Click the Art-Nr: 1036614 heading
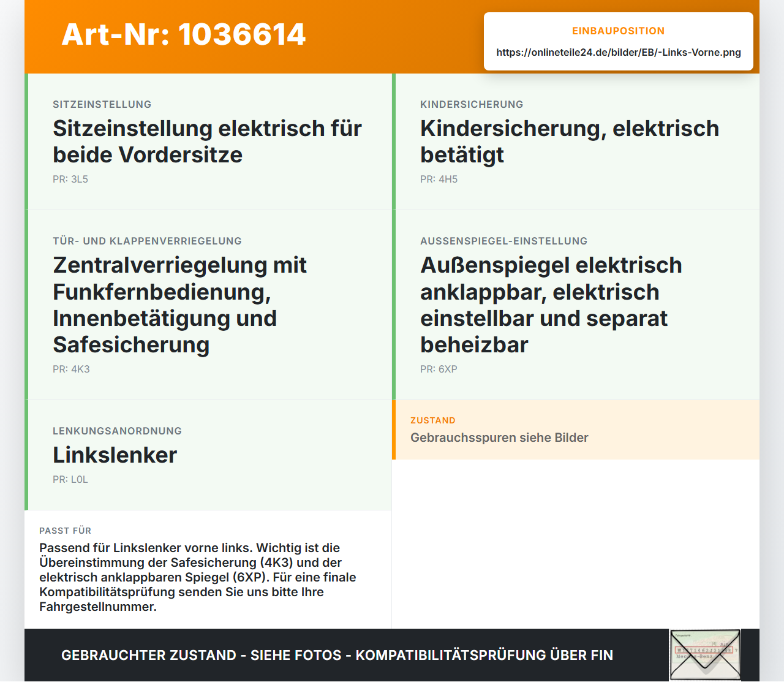The image size is (784, 682). [184, 34]
